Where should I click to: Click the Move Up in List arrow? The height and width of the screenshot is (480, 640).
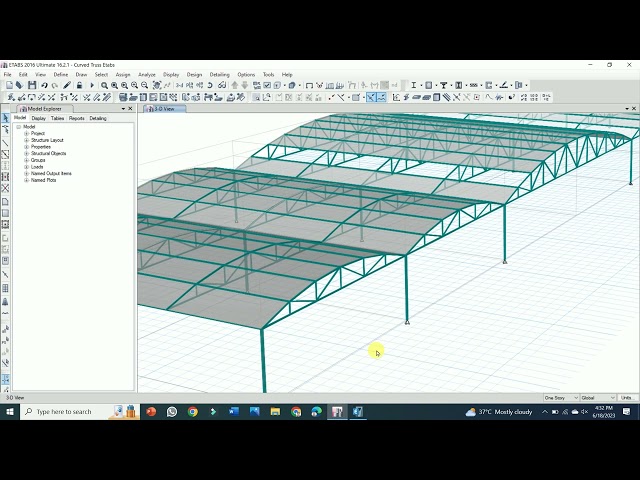click(x=235, y=85)
